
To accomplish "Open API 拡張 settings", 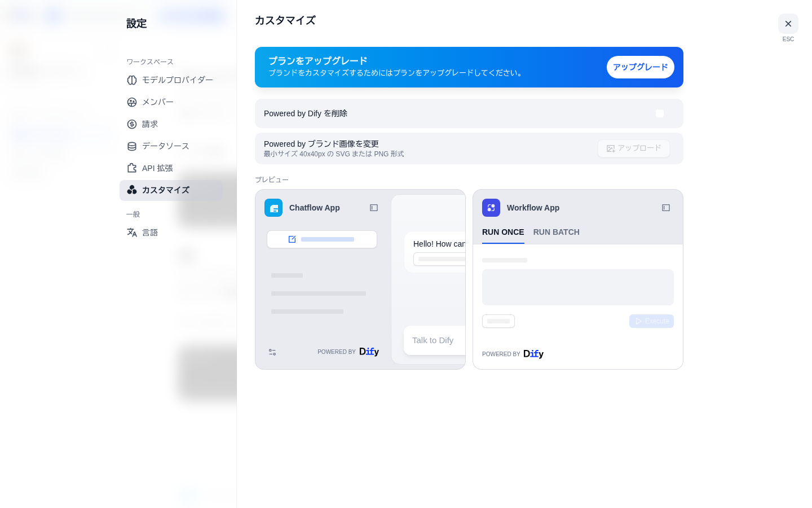I will (x=171, y=168).
